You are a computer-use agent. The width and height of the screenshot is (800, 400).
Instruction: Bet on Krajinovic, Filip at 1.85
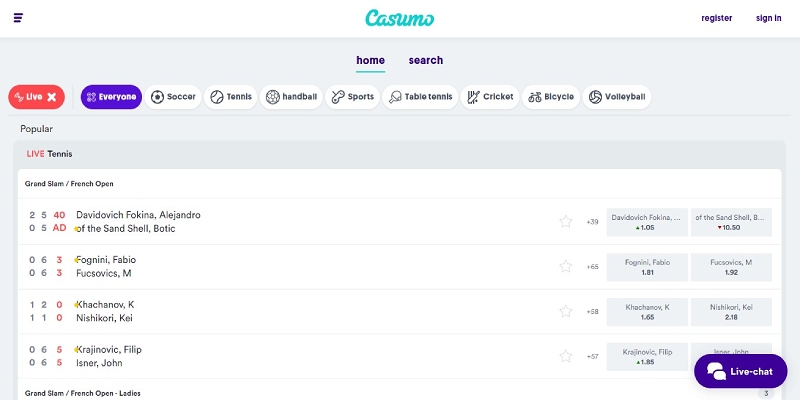click(x=647, y=357)
